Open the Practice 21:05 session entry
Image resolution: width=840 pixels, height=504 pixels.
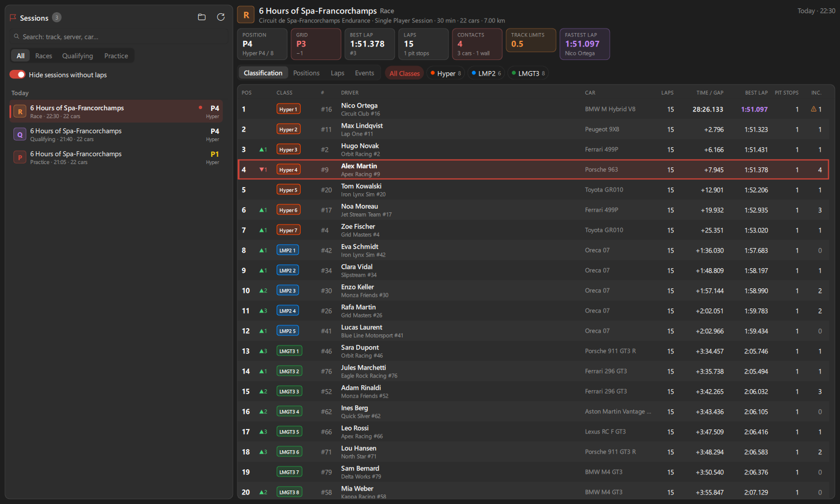(116, 157)
